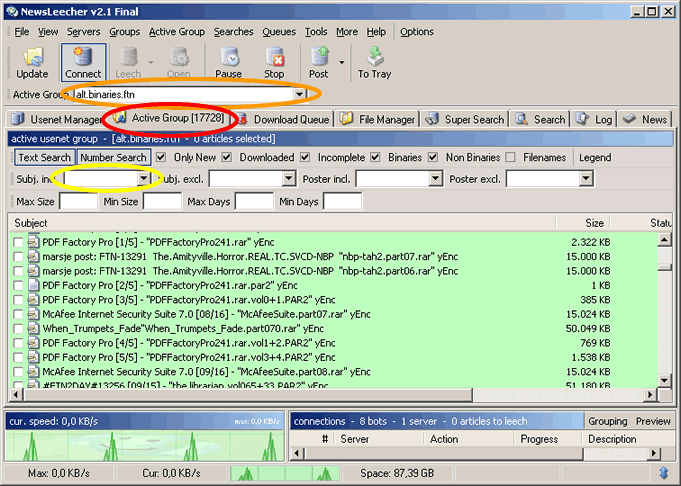The image size is (681, 486).
Task: Click the blue arrow icon in status bar
Action: click(664, 473)
